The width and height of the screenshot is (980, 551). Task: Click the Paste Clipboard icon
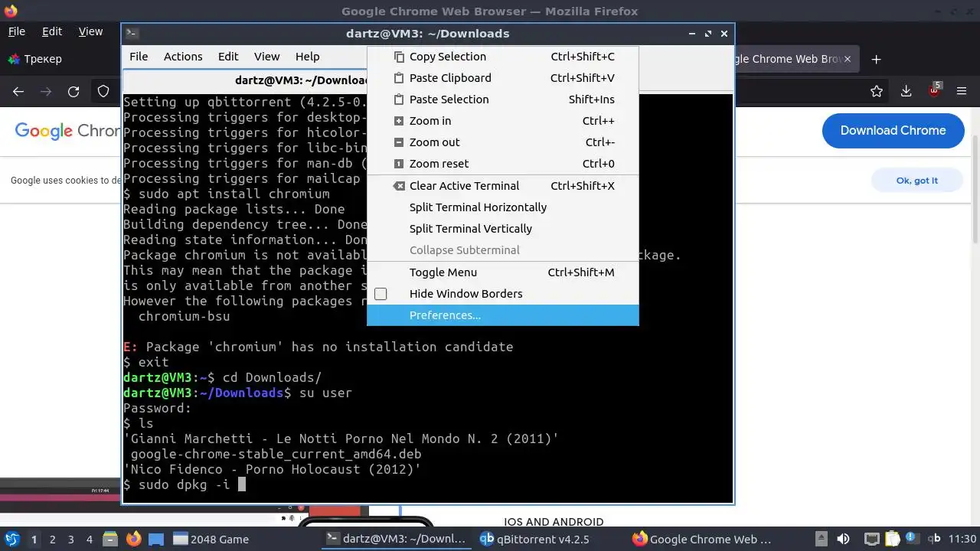398,78
